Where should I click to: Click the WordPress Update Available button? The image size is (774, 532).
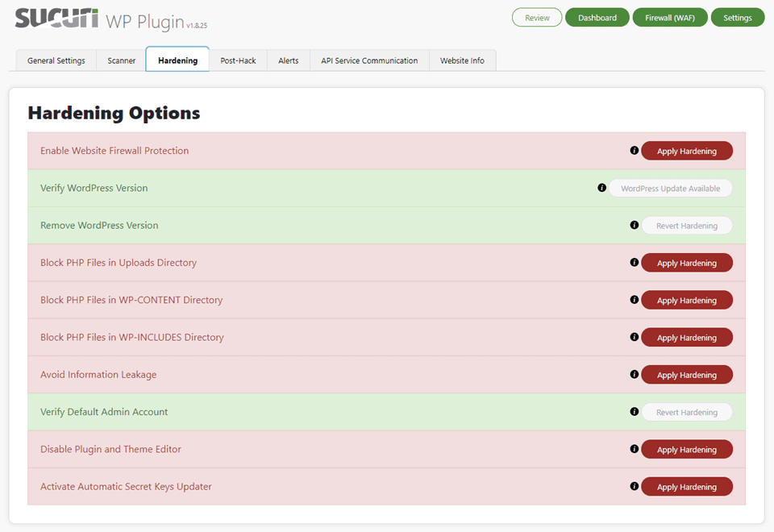[x=671, y=187]
